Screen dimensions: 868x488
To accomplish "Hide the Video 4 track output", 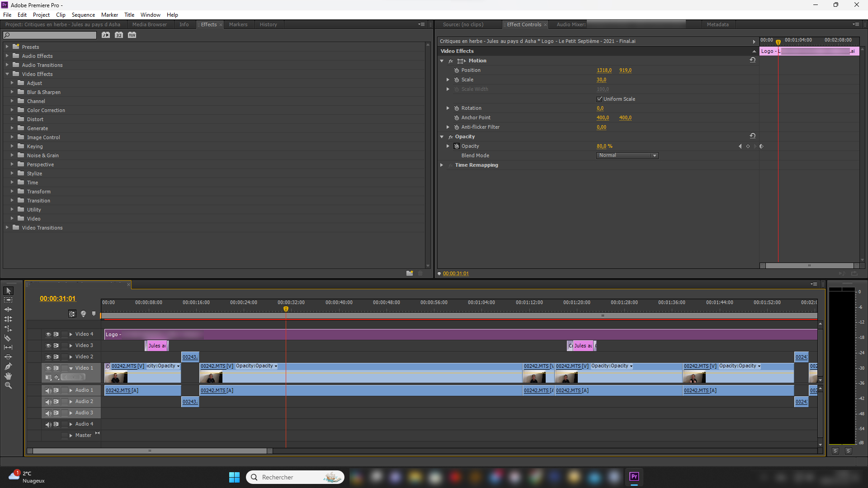I will click(48, 334).
